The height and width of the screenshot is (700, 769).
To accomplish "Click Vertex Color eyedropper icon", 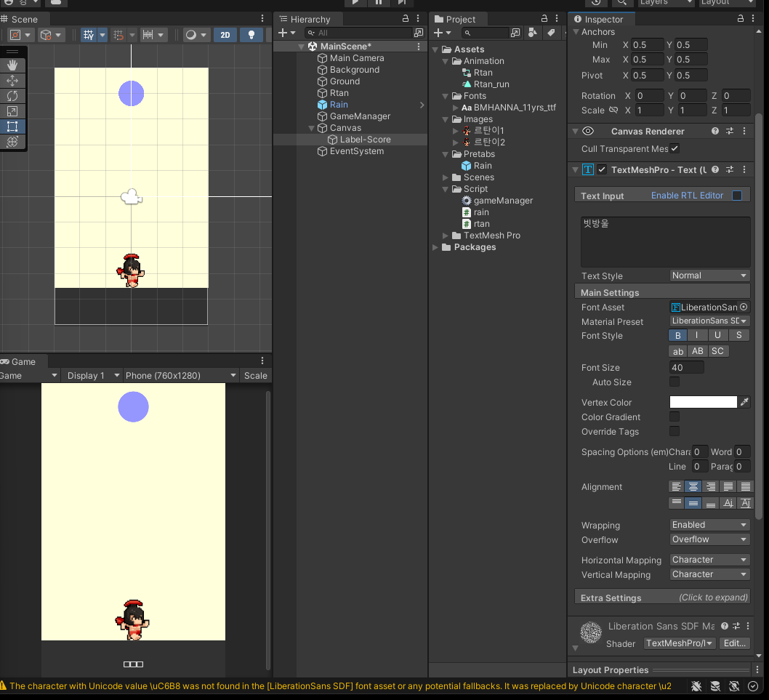I will coord(744,402).
